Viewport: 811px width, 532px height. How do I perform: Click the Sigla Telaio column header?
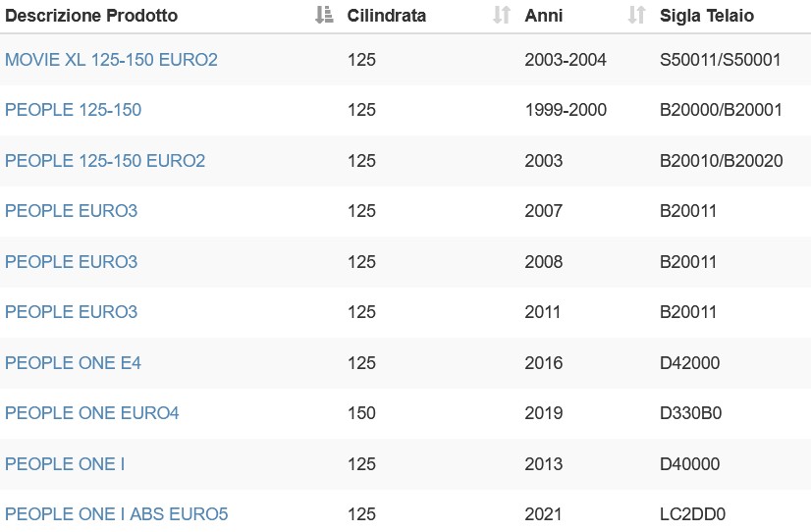pos(707,16)
